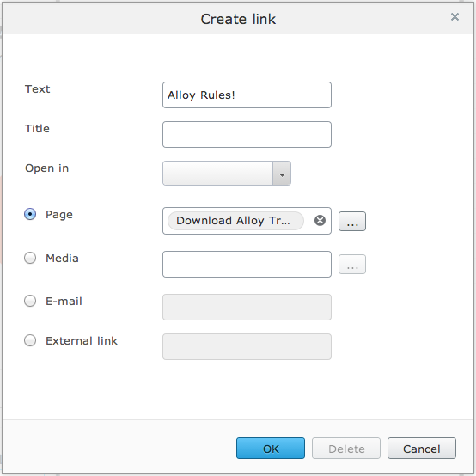Viewport: 476px width, 476px height.
Task: Click the Media path input field
Action: click(x=247, y=264)
